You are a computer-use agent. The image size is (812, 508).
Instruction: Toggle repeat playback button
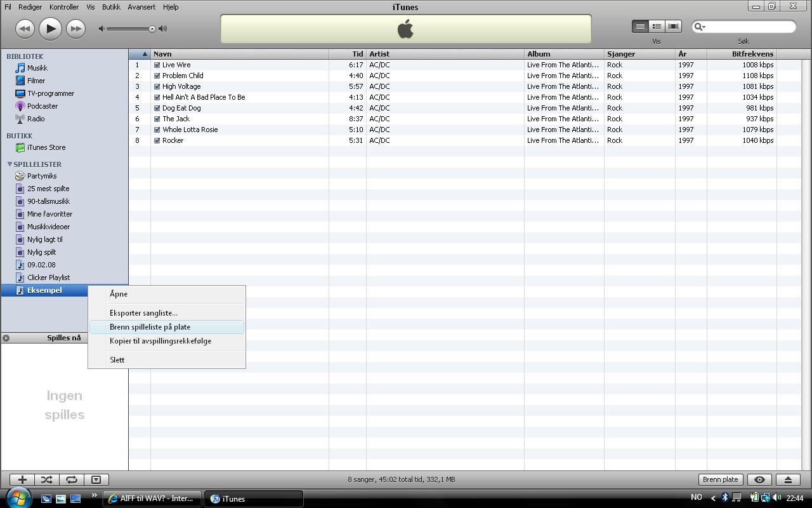(71, 479)
